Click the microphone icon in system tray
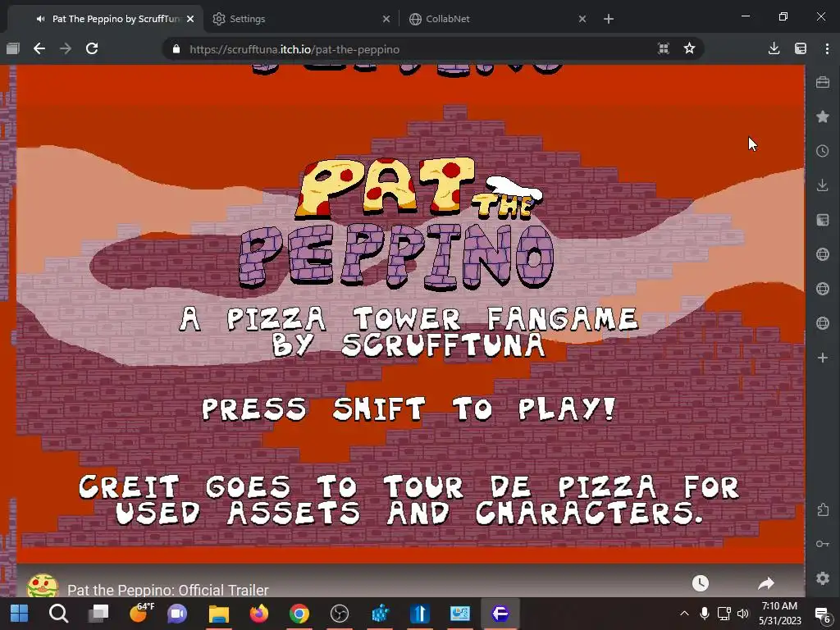Screen dimensions: 840x630 [x=705, y=614]
